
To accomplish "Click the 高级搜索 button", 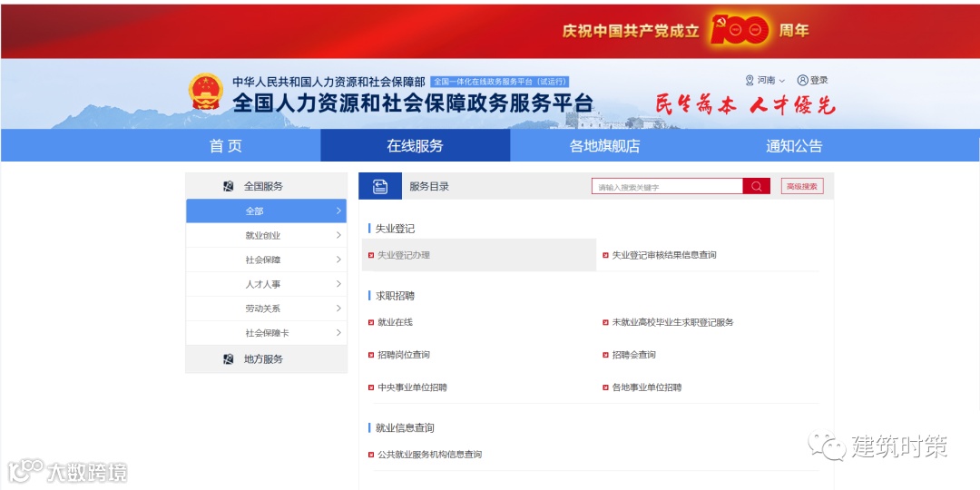I will [802, 186].
